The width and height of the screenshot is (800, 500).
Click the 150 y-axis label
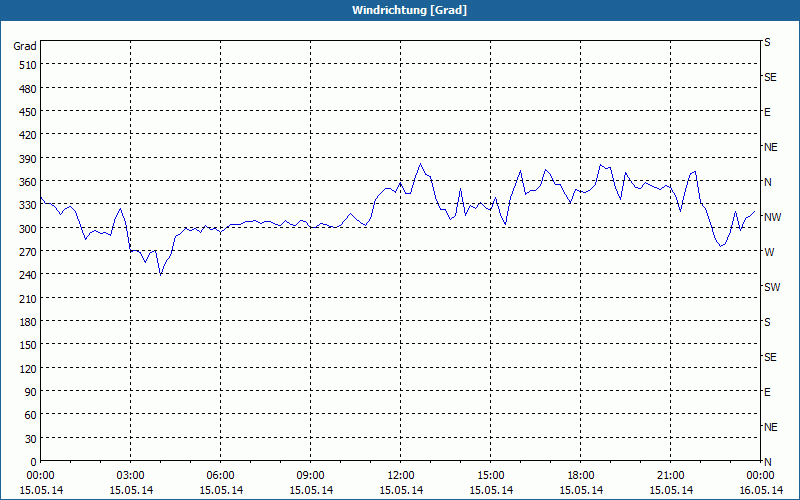28,345
